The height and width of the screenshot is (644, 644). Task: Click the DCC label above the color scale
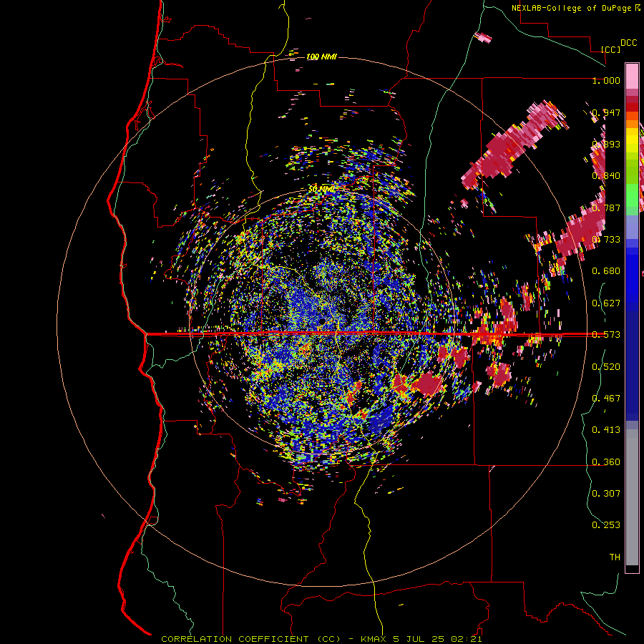(x=628, y=43)
